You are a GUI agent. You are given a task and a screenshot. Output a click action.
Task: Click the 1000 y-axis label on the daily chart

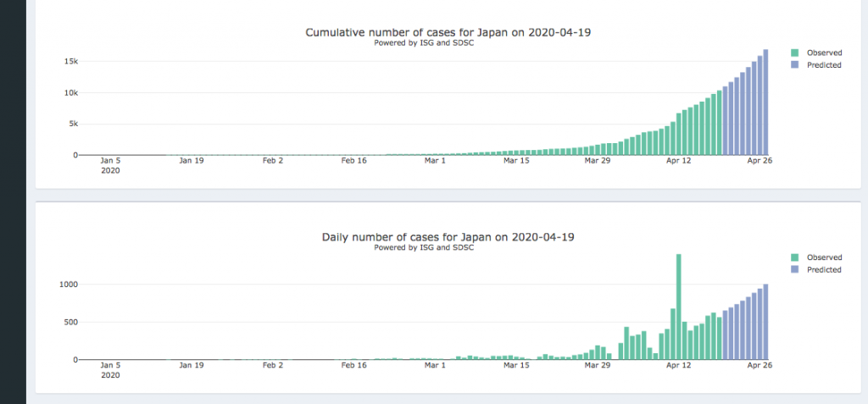69,285
